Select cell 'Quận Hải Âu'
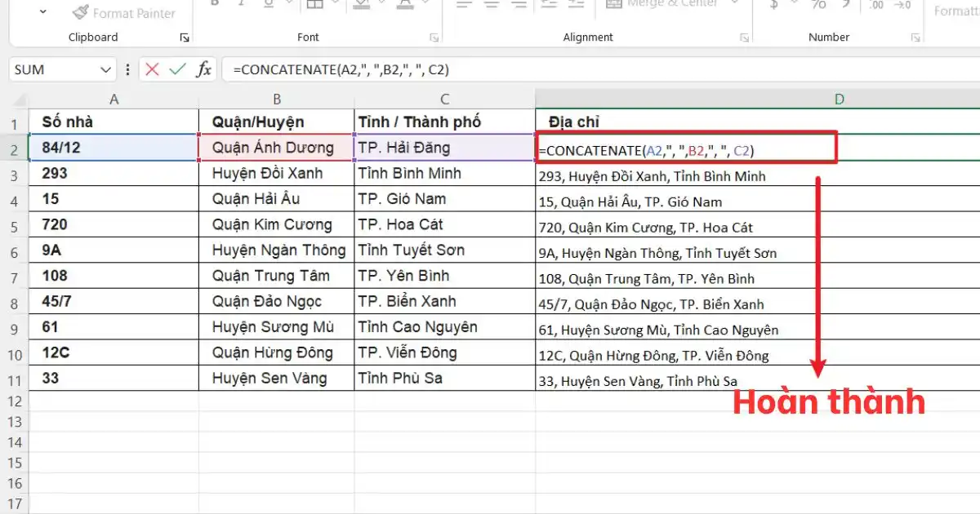This screenshot has width=980, height=514. pos(277,199)
